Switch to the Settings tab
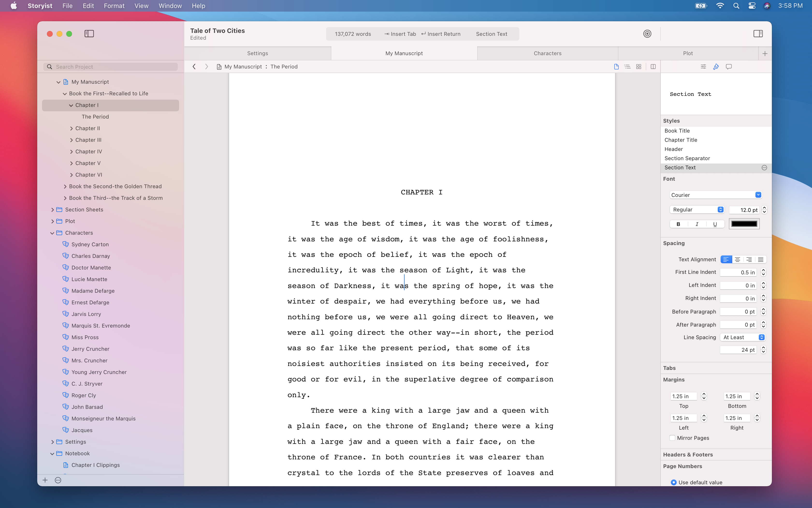This screenshot has width=812, height=508. point(257,53)
